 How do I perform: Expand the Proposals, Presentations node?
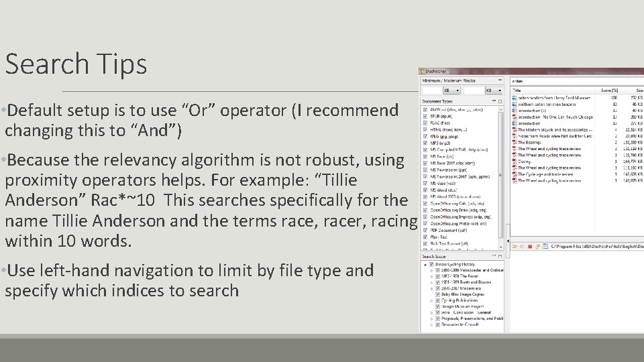coord(431,318)
